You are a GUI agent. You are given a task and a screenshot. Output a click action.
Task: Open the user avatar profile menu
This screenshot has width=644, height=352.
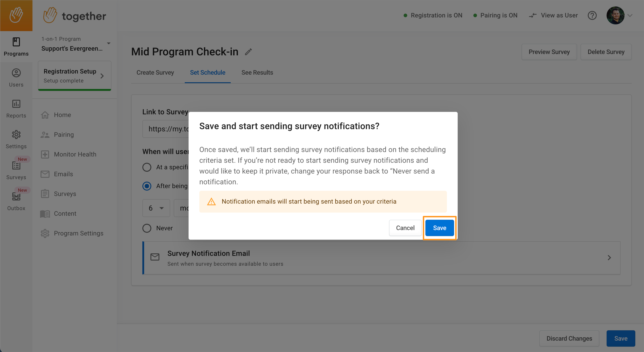(x=615, y=16)
